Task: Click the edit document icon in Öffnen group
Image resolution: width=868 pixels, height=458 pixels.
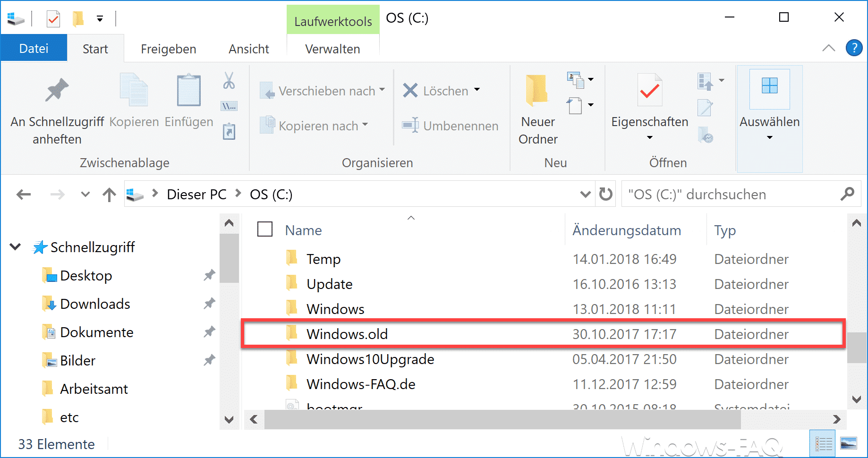Action: [705, 108]
